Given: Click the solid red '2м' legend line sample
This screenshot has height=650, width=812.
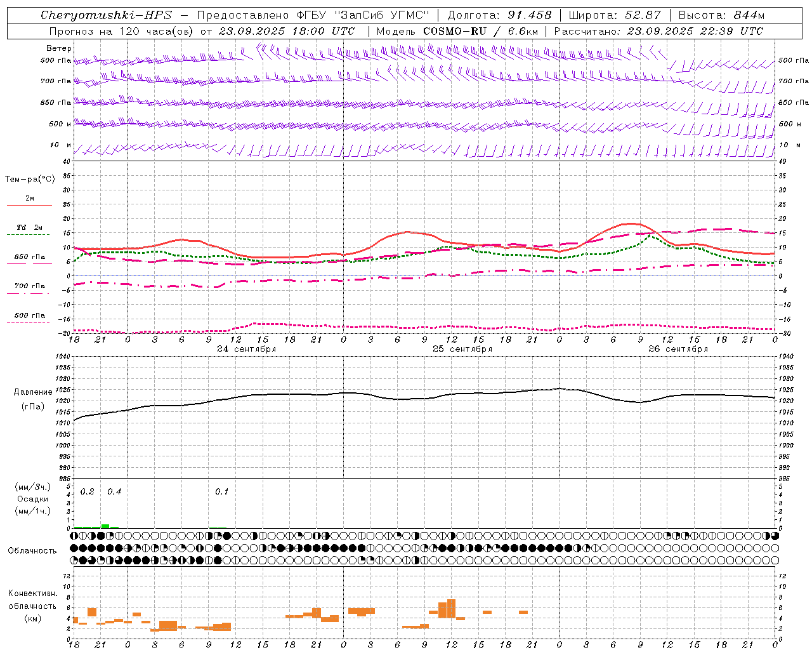Looking at the screenshot, I should tap(29, 205).
